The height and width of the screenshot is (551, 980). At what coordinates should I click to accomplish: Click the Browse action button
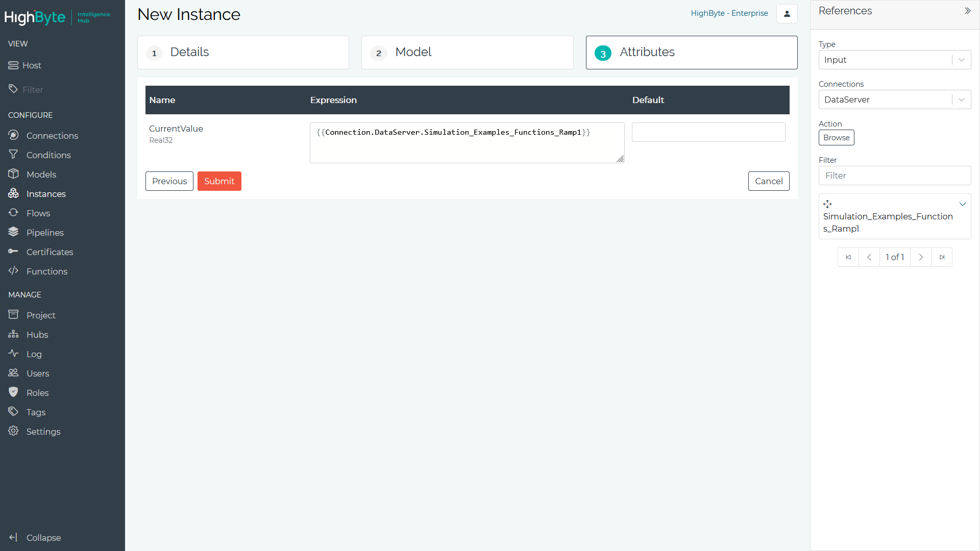coord(837,138)
